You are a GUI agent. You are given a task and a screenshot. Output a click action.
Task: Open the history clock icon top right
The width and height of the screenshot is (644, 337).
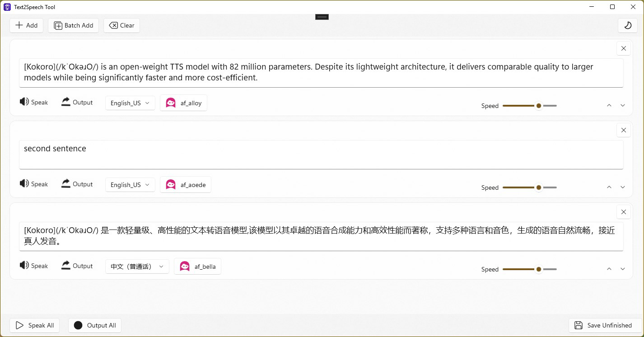click(x=627, y=26)
